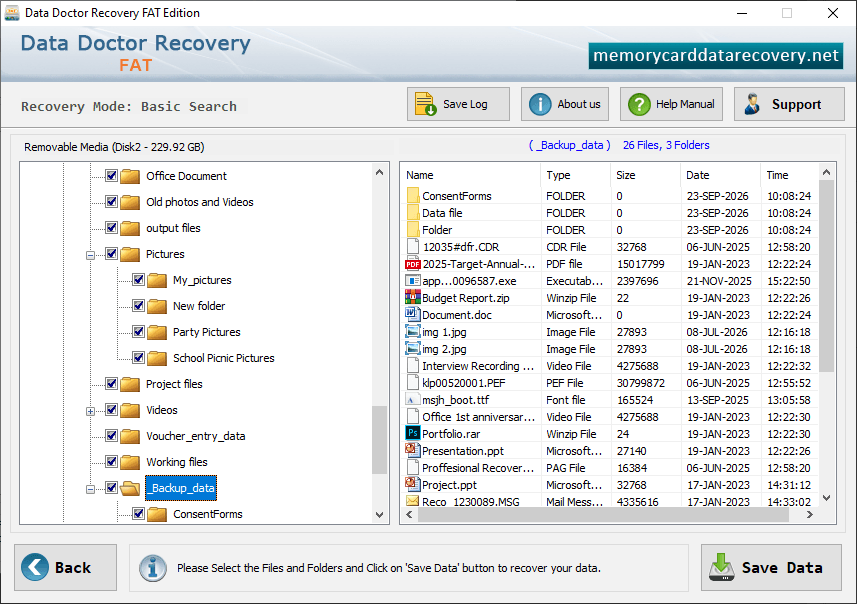
Task: Select the klp00520001.PEF file row
Action: pyautogui.click(x=609, y=383)
